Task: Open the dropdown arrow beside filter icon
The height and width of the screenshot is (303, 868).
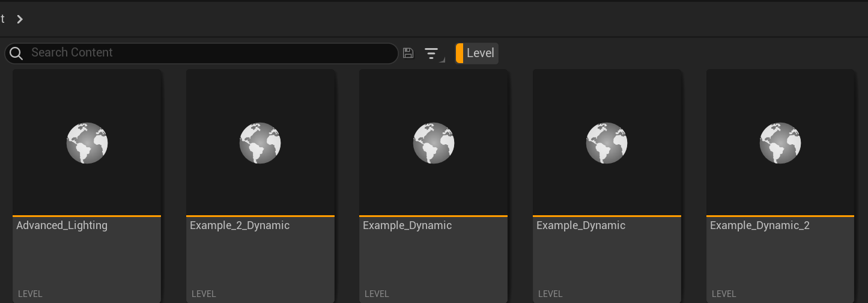Action: coord(442,60)
